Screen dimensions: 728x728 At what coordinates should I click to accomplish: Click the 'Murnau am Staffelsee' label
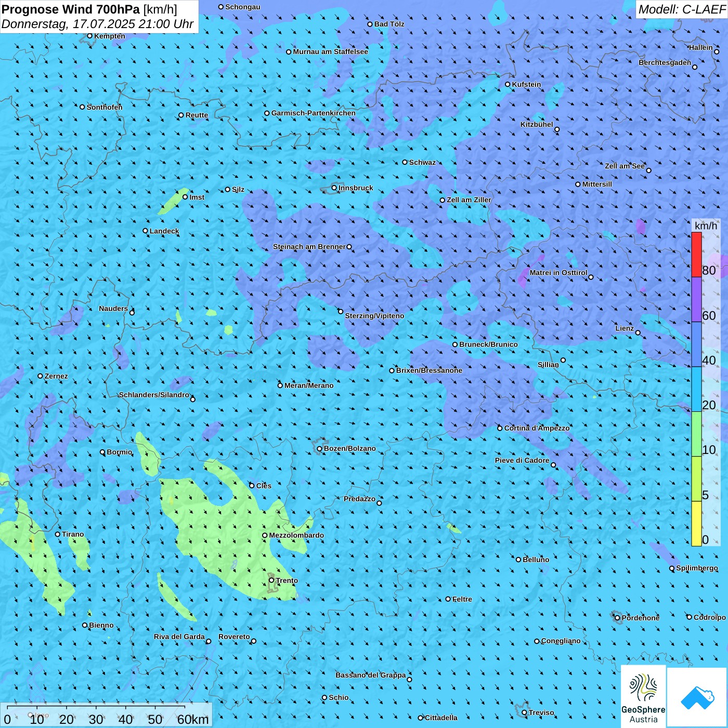[331, 51]
